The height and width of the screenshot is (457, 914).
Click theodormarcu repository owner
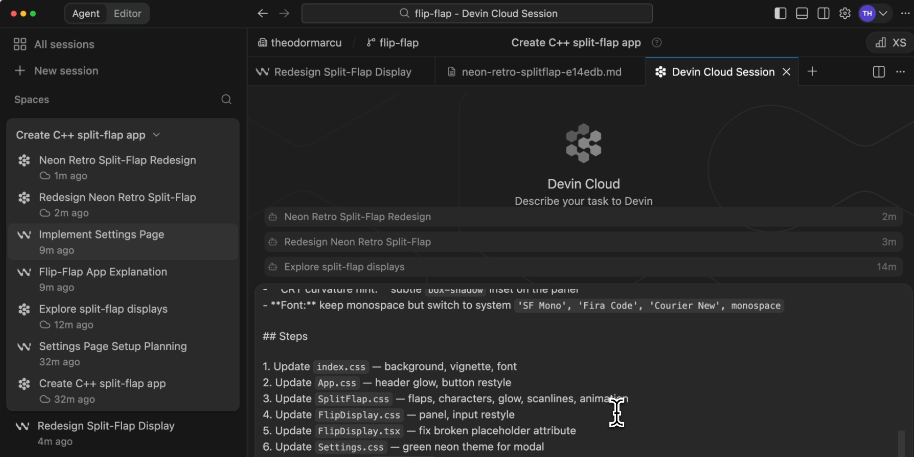coord(306,43)
